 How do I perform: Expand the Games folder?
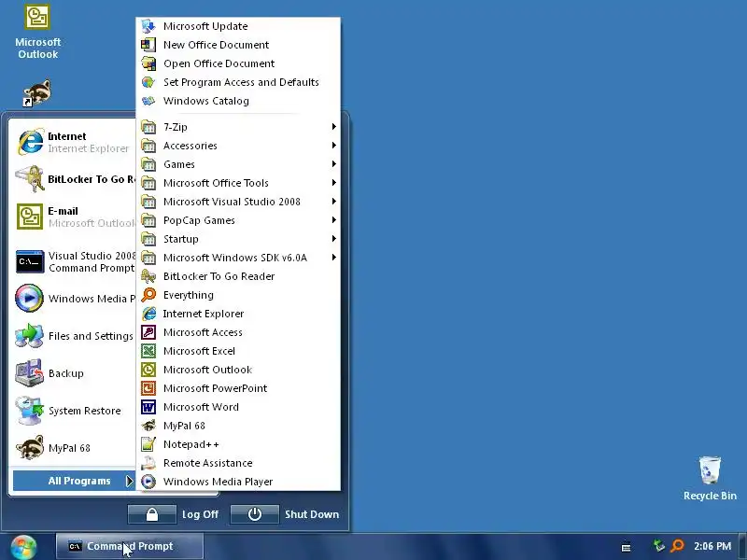click(238, 164)
